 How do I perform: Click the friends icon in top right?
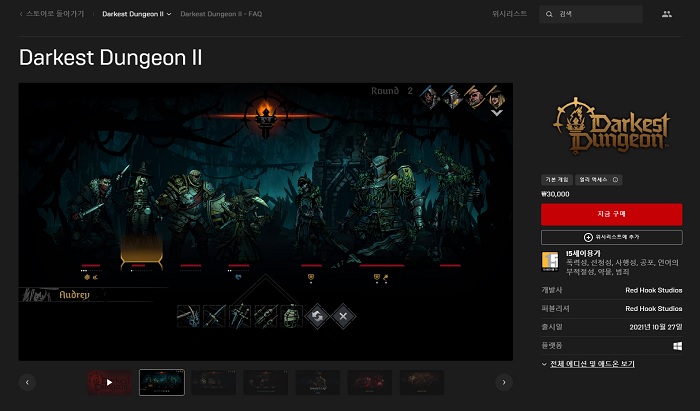click(x=667, y=15)
